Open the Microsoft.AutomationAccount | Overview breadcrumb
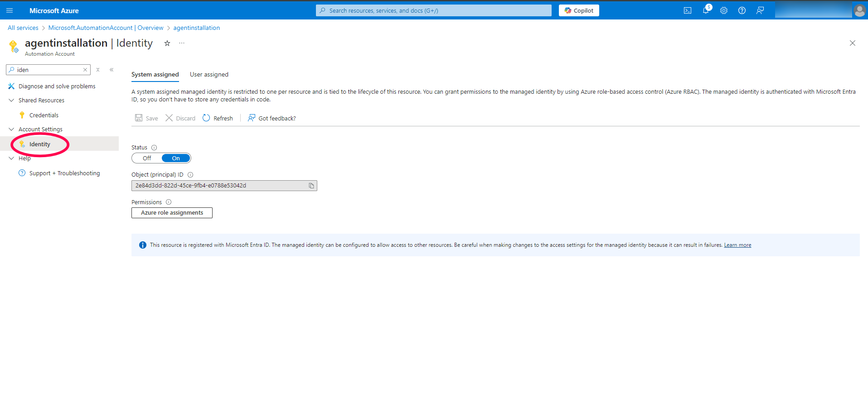The width and height of the screenshot is (868, 403). coord(106,28)
